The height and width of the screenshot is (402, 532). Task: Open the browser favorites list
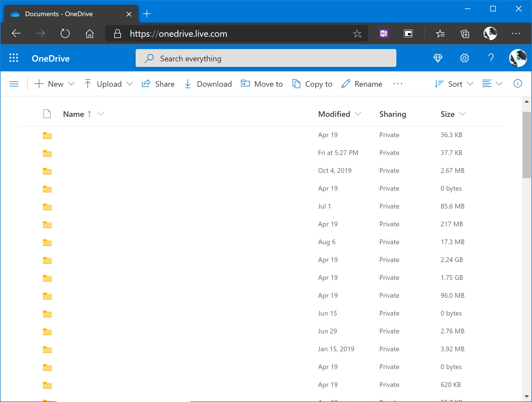[x=440, y=34]
